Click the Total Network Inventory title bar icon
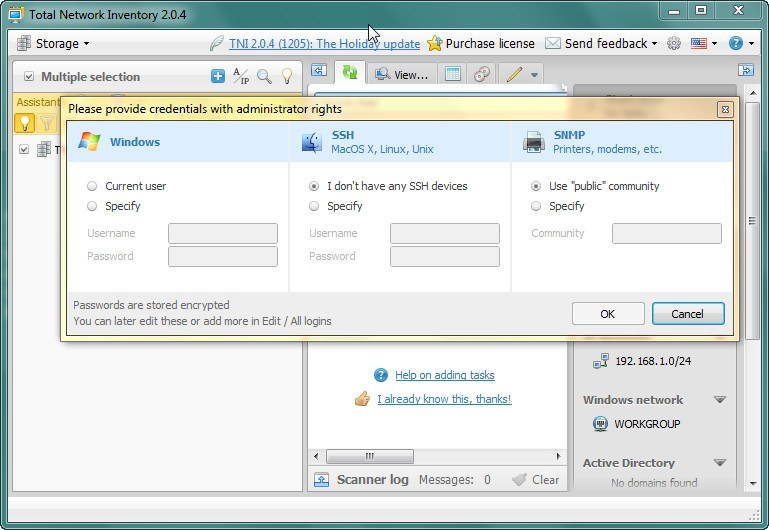 [16, 15]
